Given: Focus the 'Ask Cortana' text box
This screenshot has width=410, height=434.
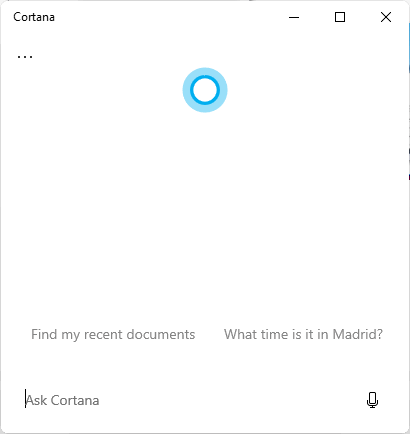Looking at the screenshot, I should pos(190,400).
